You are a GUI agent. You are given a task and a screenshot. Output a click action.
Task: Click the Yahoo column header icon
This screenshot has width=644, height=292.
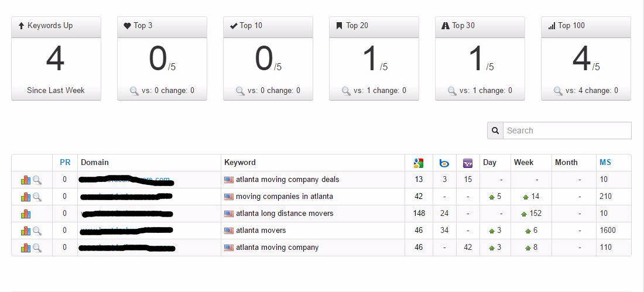click(468, 163)
